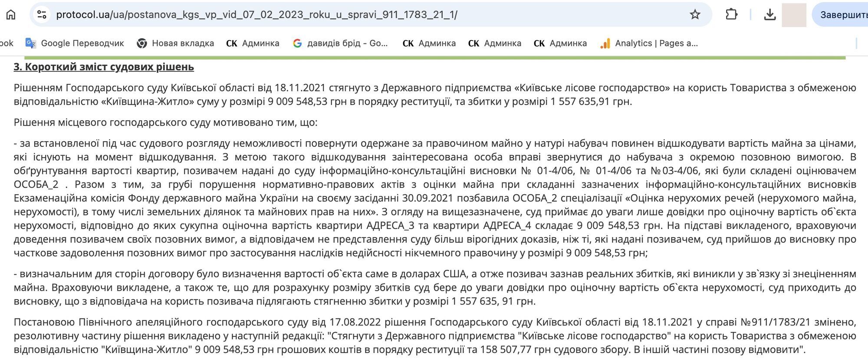Open the third Админка bookmark
Viewport: 868px width, 362px height.
tap(495, 43)
